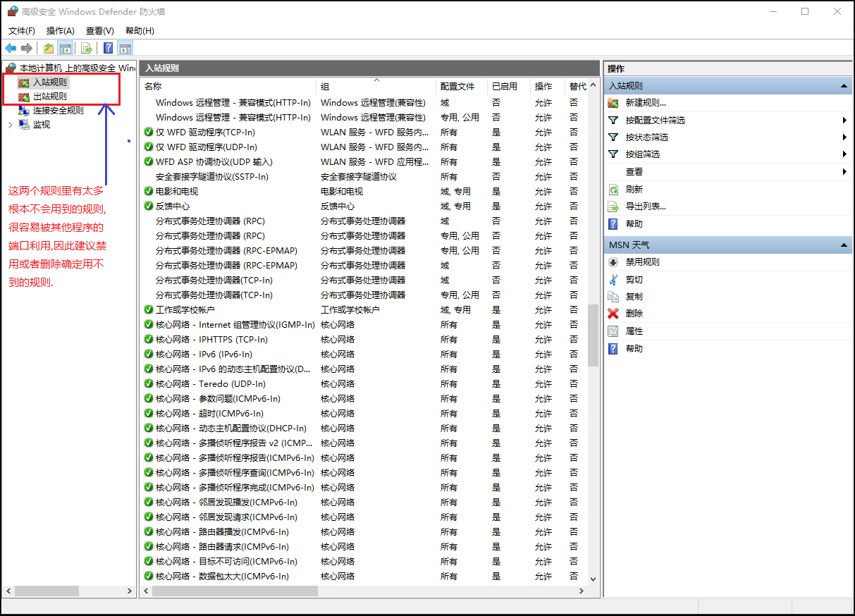Click 删除 with the red X icon
Image resolution: width=855 pixels, height=616 pixels.
coord(634,314)
